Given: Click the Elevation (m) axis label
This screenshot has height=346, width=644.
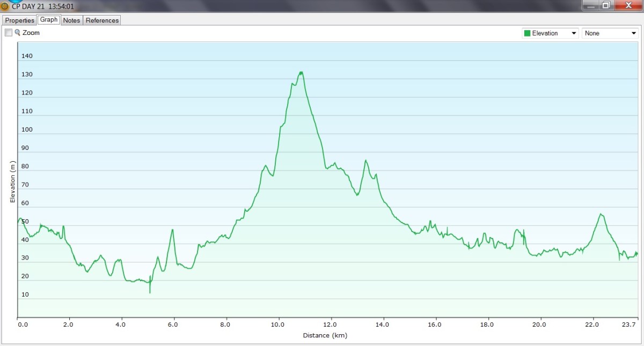Looking at the screenshot, I should [12, 181].
